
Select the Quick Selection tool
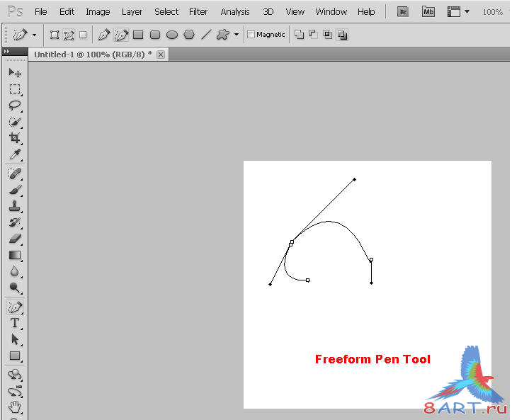coord(15,122)
